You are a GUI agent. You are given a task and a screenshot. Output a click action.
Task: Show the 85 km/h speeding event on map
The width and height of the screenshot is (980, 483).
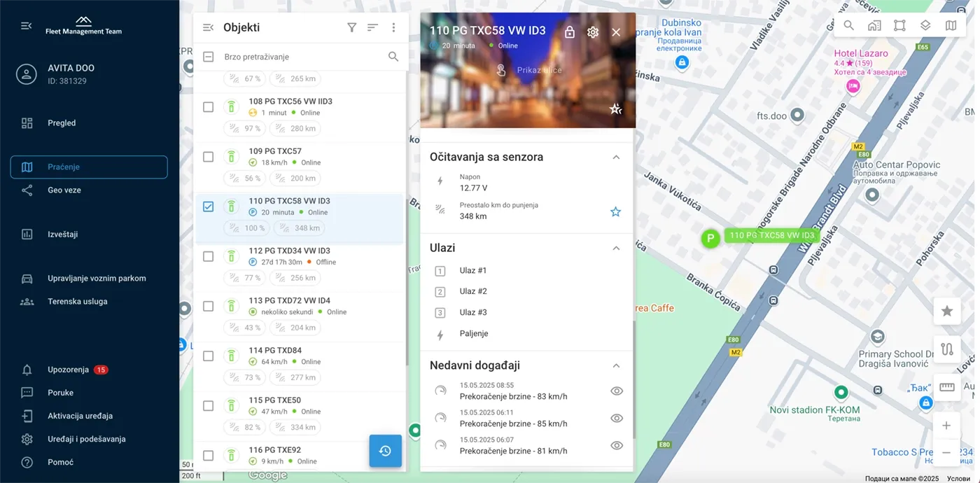click(x=617, y=418)
